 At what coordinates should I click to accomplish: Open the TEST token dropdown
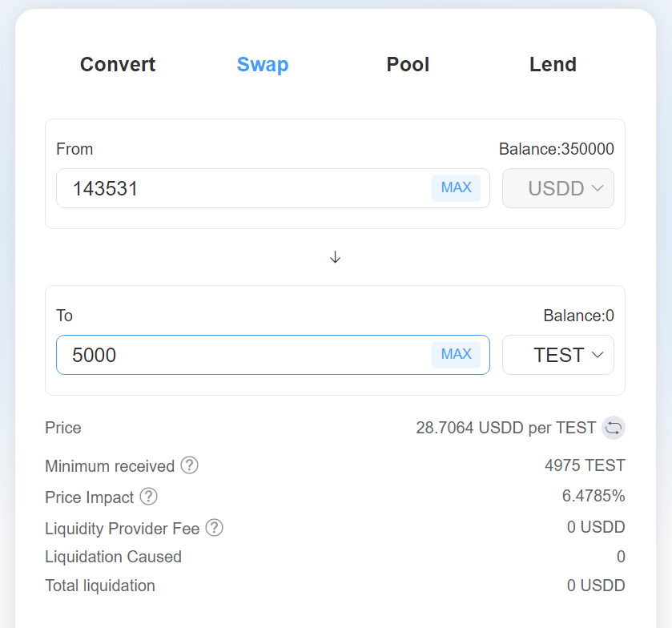coord(558,355)
